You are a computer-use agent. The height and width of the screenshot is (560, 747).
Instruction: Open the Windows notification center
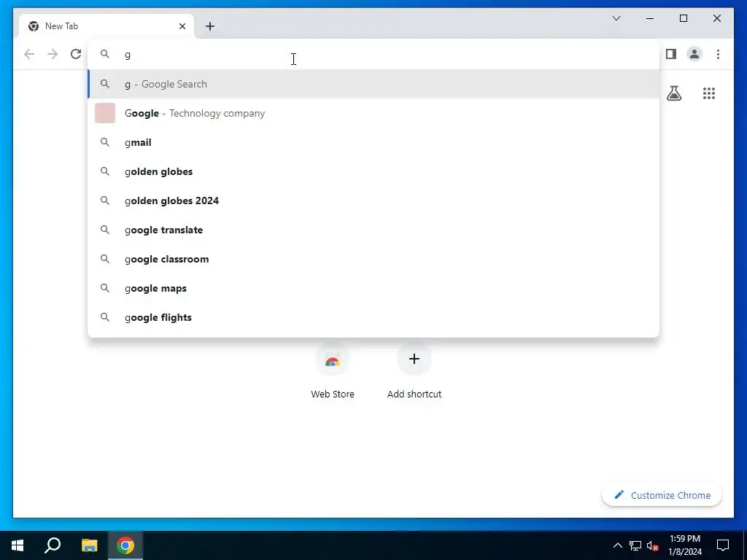coord(723,545)
